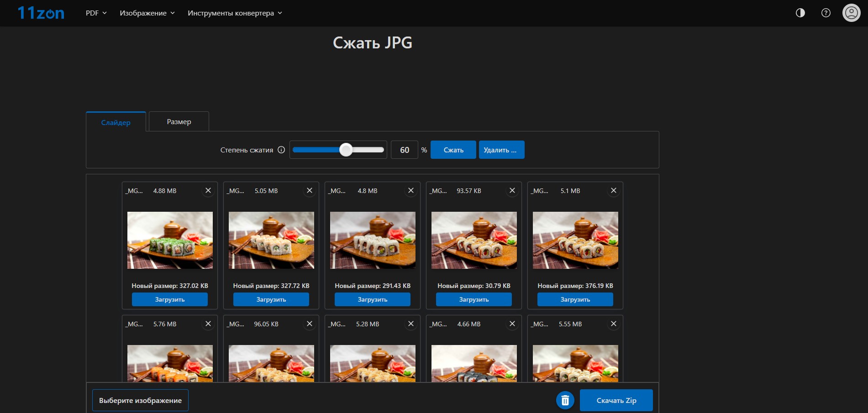Click Загрузить under 327.72 KB result

pyautogui.click(x=271, y=299)
